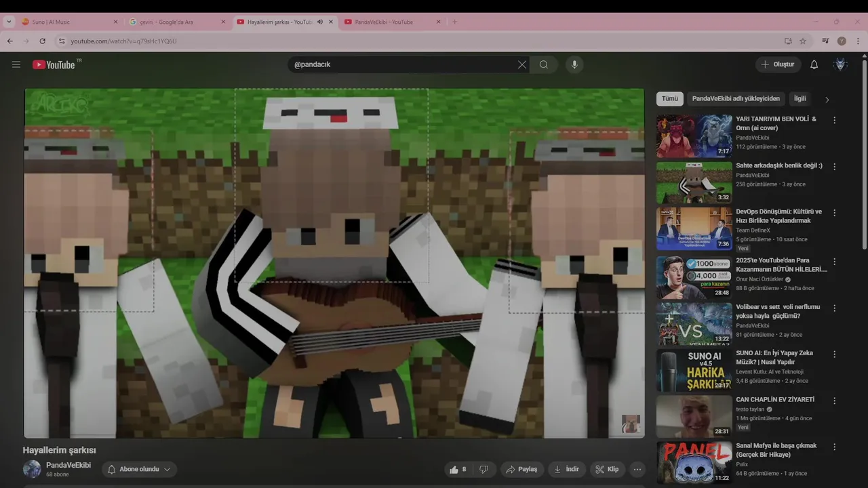Dislike the video with thumbs down

(484, 469)
